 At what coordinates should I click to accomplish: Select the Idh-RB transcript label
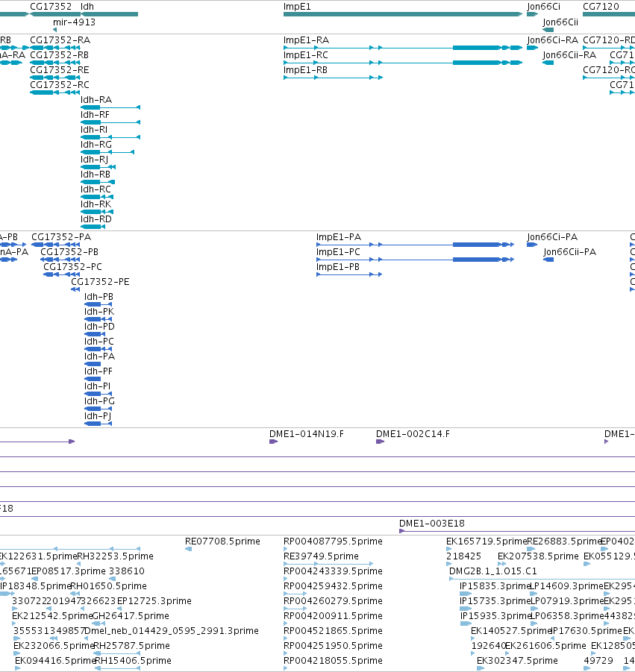coord(96,175)
